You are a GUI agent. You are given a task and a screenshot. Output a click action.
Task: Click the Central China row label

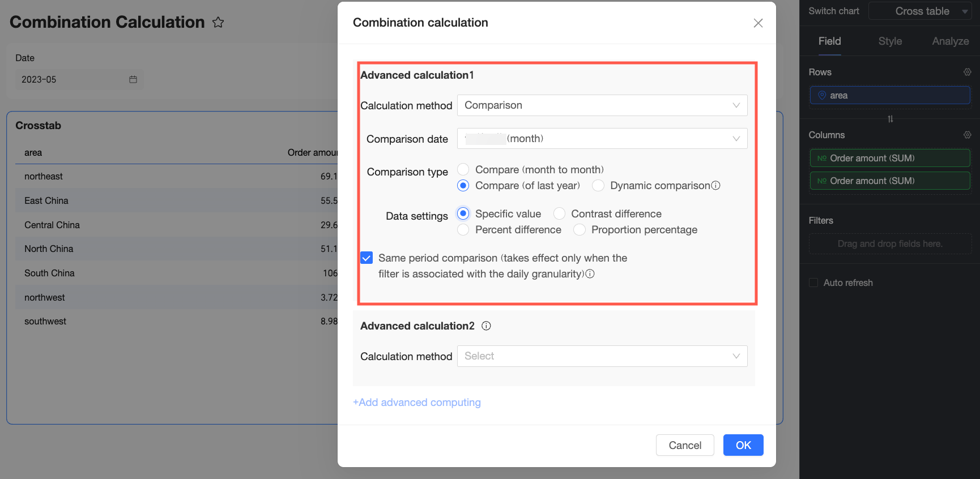(52, 225)
